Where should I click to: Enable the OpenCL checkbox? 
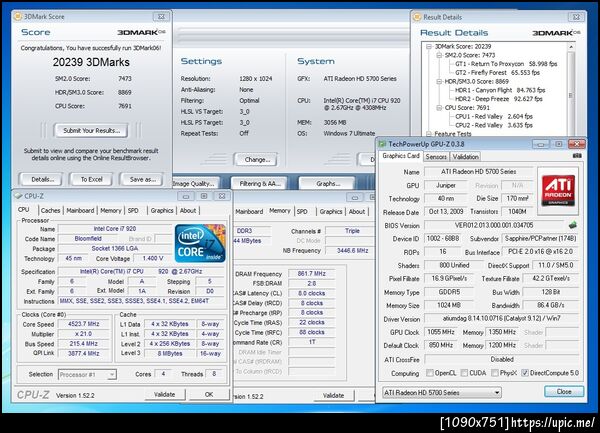(x=430, y=373)
